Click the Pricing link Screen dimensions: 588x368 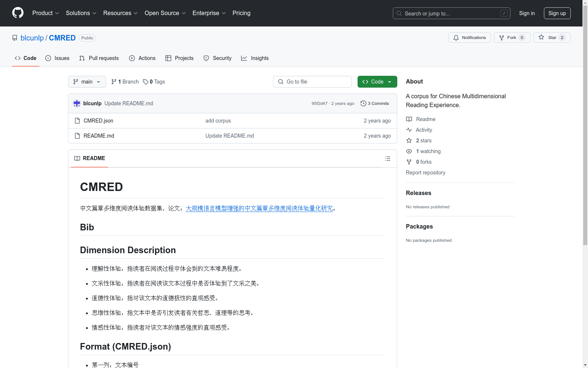(x=241, y=13)
